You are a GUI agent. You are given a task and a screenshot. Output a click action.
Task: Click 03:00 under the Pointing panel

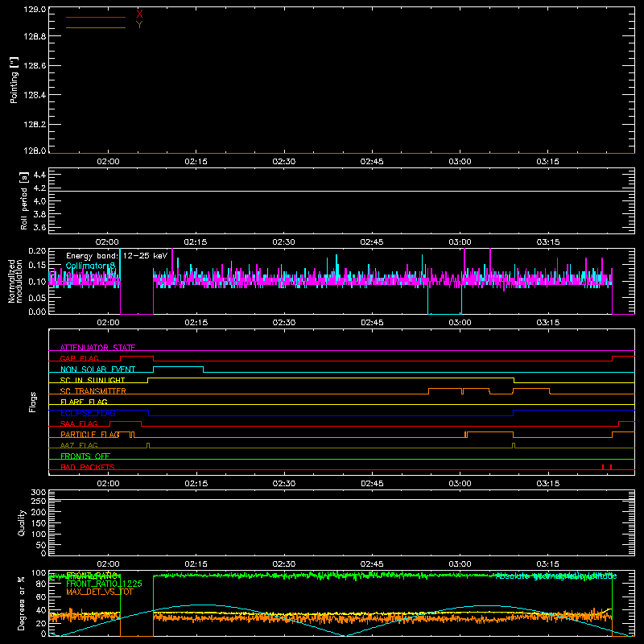coord(460,162)
